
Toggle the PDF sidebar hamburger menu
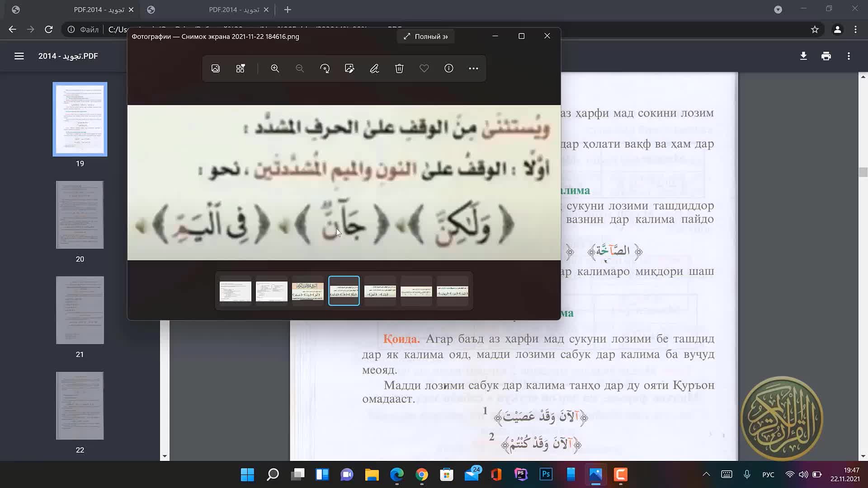[19, 56]
